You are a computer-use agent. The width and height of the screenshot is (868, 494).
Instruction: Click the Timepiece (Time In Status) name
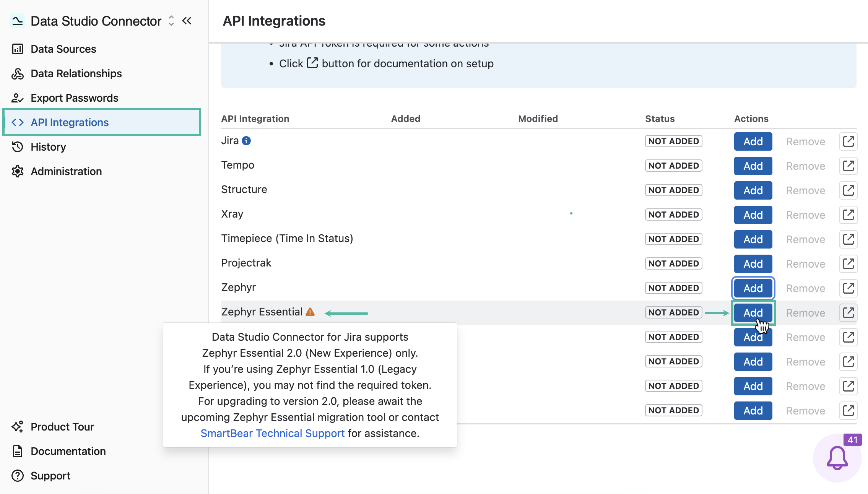tap(287, 239)
